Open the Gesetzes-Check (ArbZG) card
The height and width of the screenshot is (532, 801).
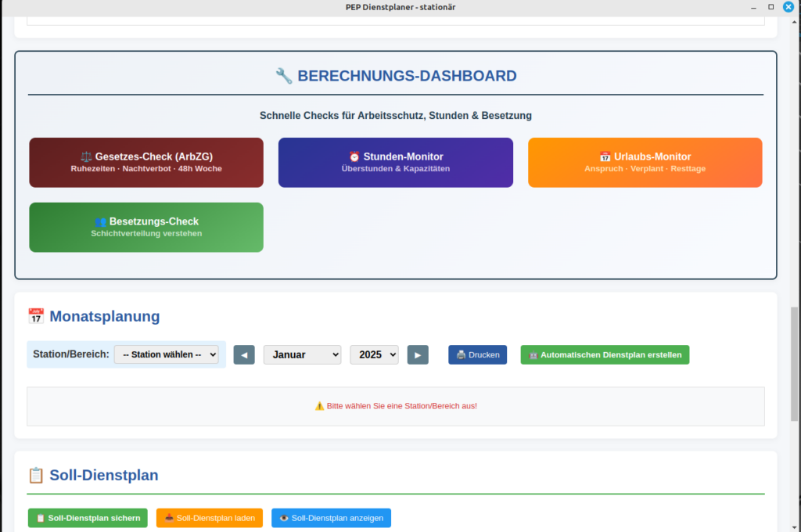[x=146, y=163]
